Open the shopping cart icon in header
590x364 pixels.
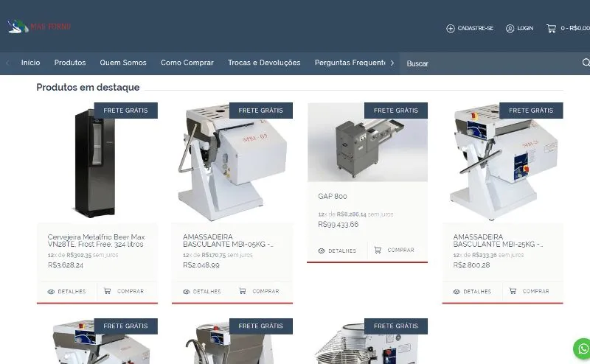click(x=551, y=29)
